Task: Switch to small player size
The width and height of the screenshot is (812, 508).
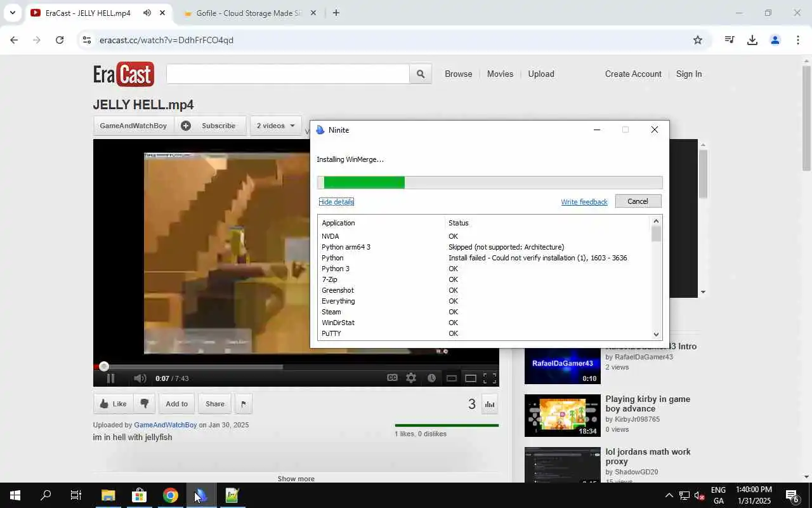Action: click(x=452, y=378)
